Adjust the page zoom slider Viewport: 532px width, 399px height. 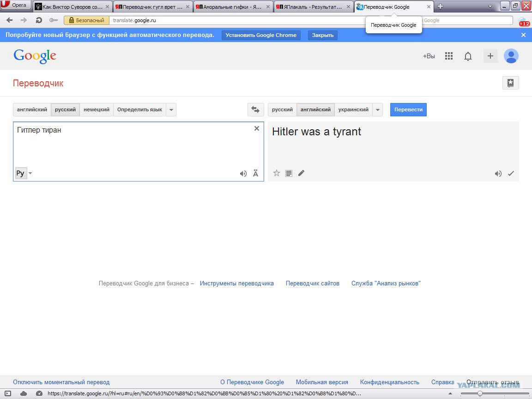(x=480, y=393)
